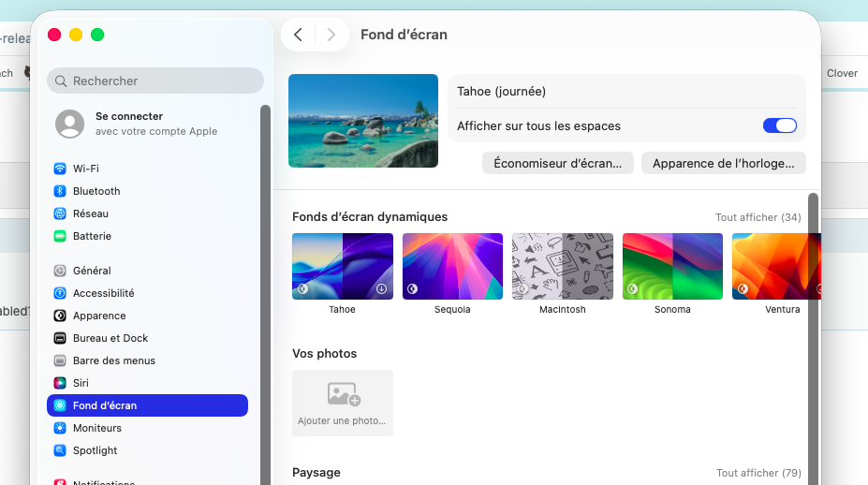Select Barre des menus entry
This screenshot has width=868, height=485.
[147, 360]
